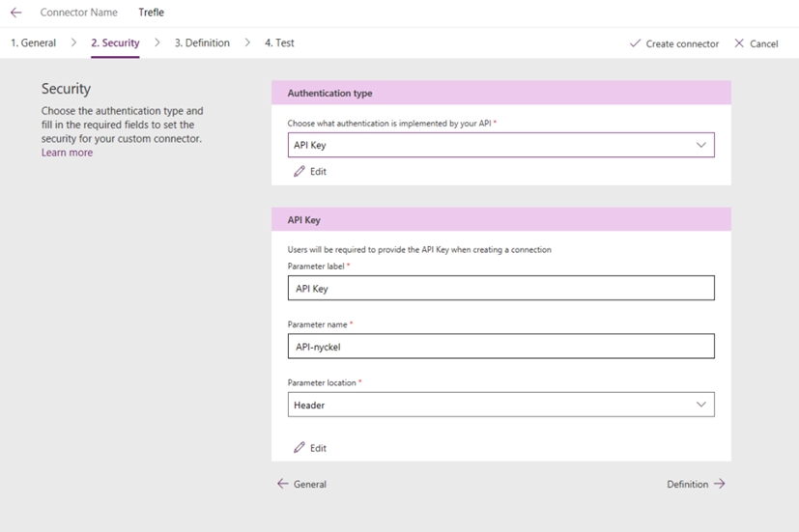Click pencil icon below Parameter location
Viewport: 799px width, 532px height.
coord(300,448)
